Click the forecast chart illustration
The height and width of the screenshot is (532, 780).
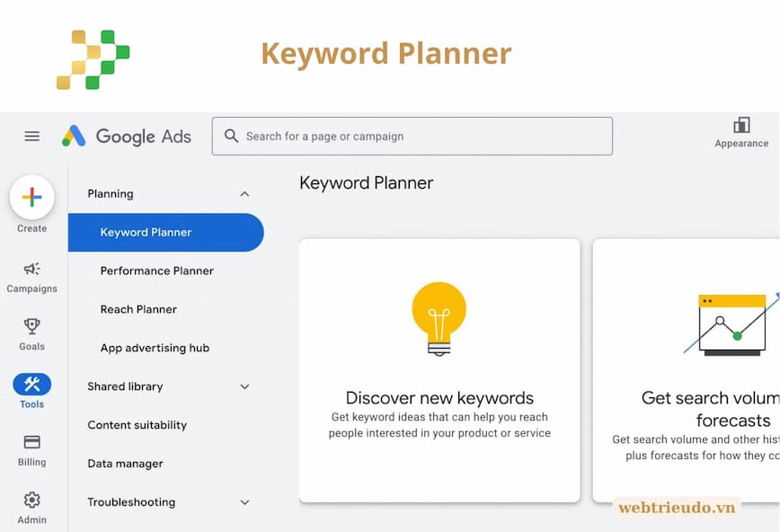731,324
